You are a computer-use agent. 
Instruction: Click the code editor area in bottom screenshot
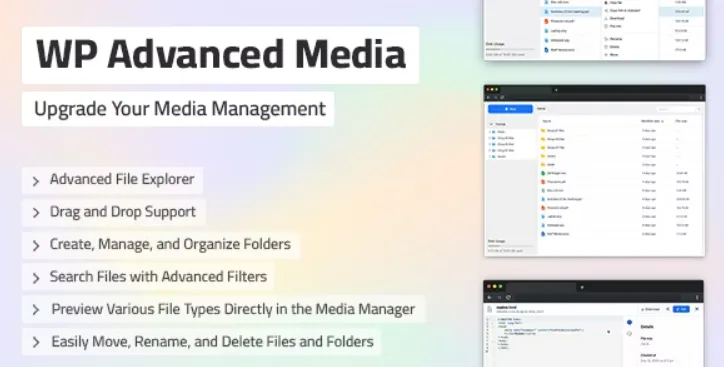(554, 342)
